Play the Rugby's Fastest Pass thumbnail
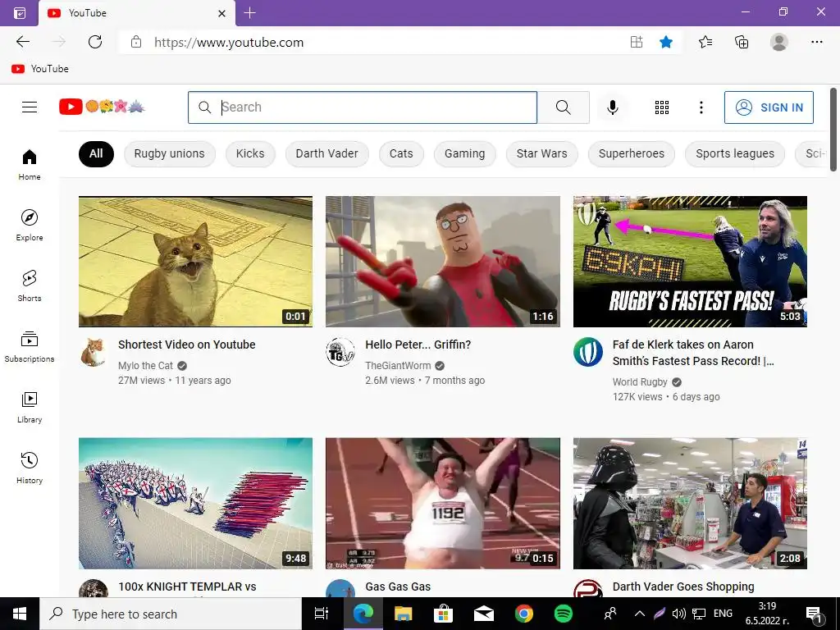Screen dimensions: 840x630 690,262
